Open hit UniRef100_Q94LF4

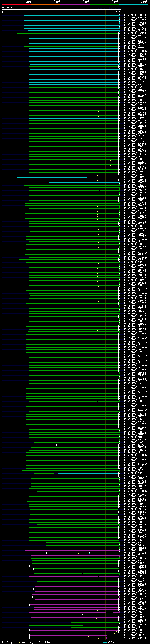point(135,77)
